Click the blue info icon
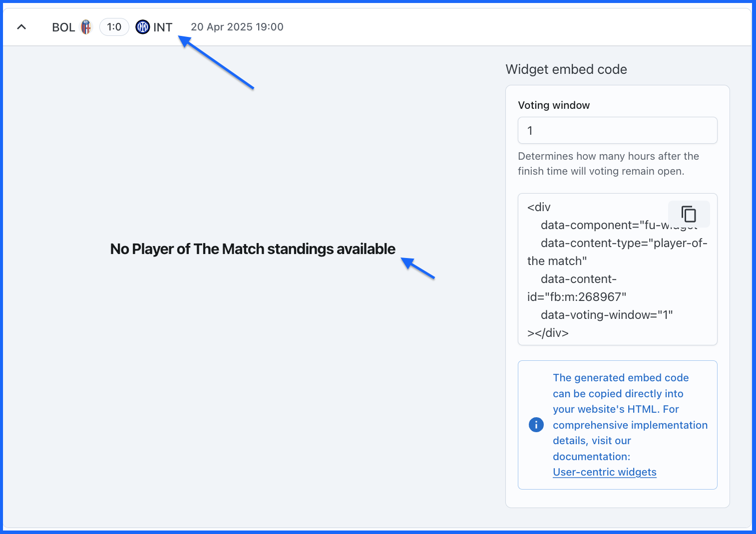 click(x=536, y=425)
